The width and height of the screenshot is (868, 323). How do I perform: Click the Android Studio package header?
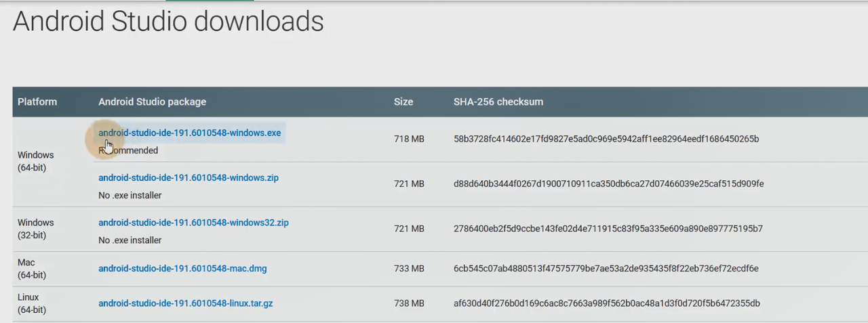[x=152, y=102]
